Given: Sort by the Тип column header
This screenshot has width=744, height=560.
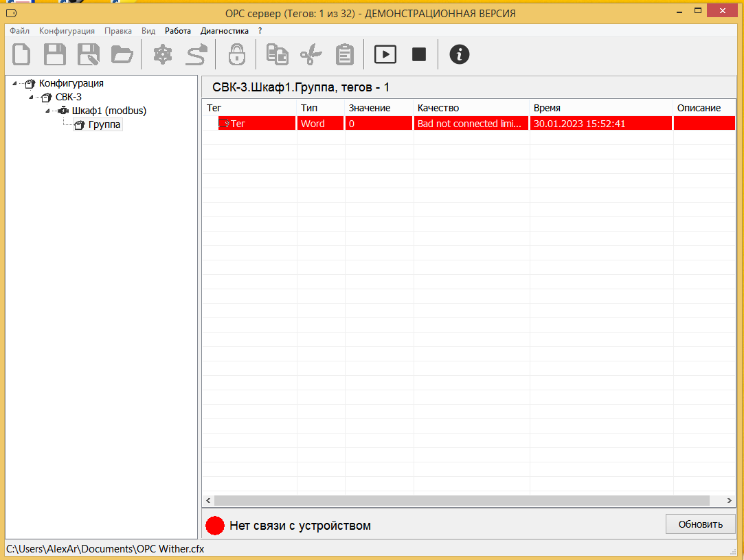Looking at the screenshot, I should pyautogui.click(x=321, y=108).
